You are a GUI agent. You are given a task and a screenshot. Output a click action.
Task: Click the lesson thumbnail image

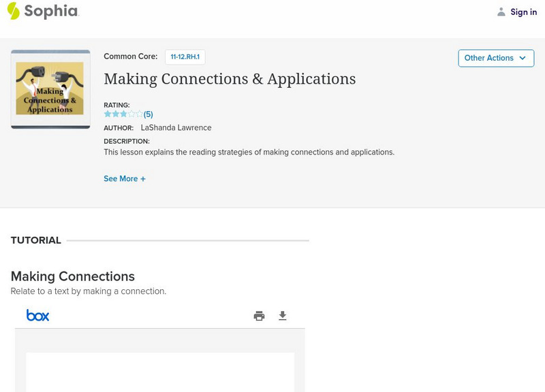click(50, 88)
